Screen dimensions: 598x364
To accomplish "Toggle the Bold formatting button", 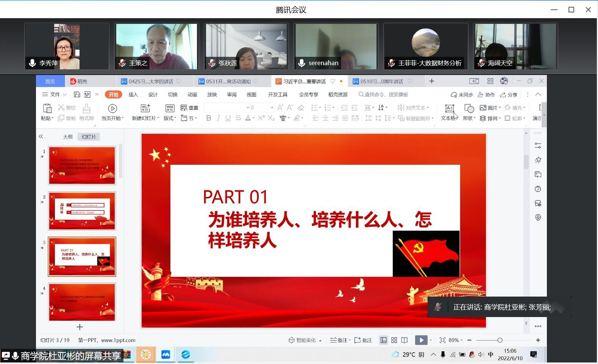I will click(209, 118).
